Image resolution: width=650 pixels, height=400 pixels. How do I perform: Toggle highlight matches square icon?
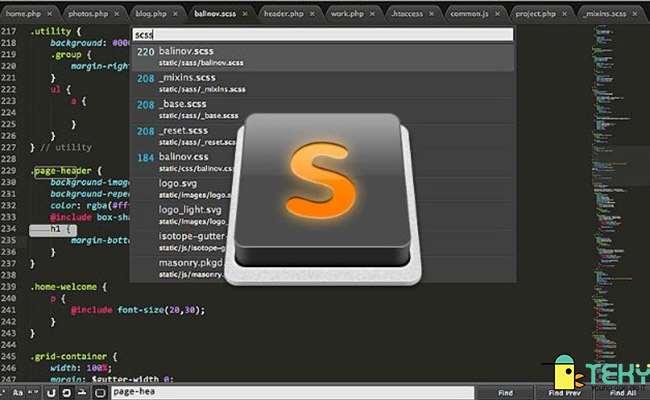[x=100, y=392]
